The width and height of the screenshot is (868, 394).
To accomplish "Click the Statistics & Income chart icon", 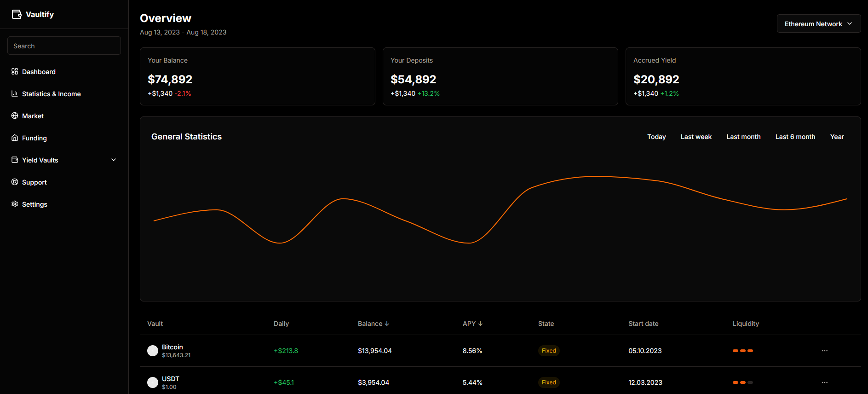I will 15,93.
